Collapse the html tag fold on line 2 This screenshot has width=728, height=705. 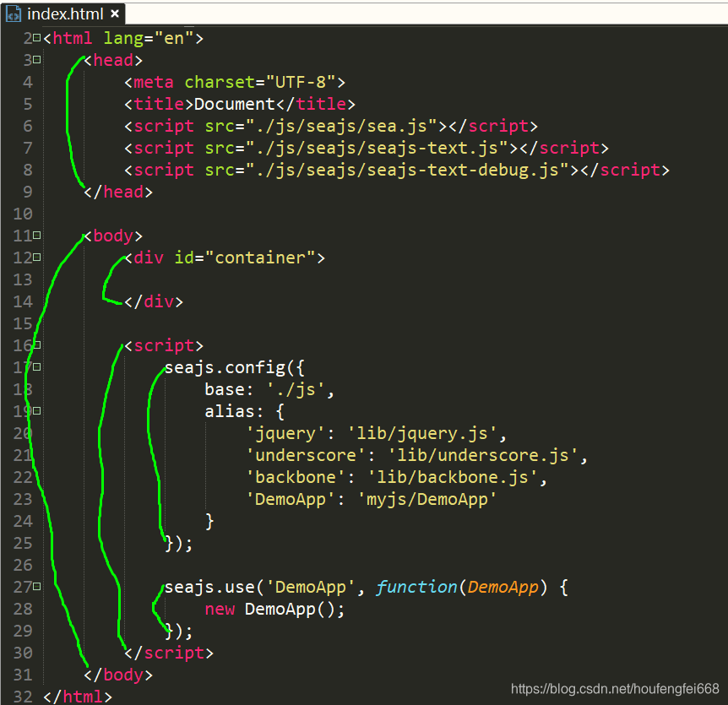point(37,38)
